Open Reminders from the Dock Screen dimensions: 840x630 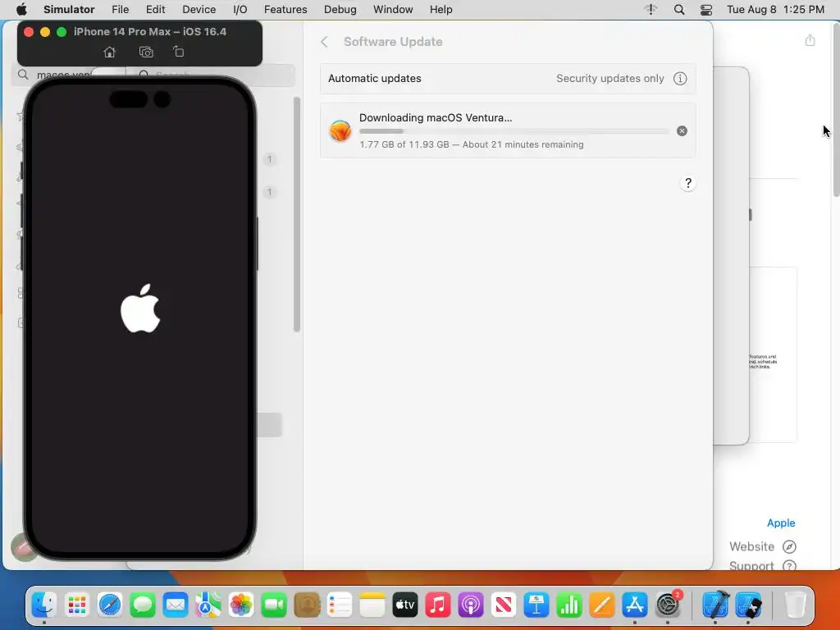(x=339, y=605)
